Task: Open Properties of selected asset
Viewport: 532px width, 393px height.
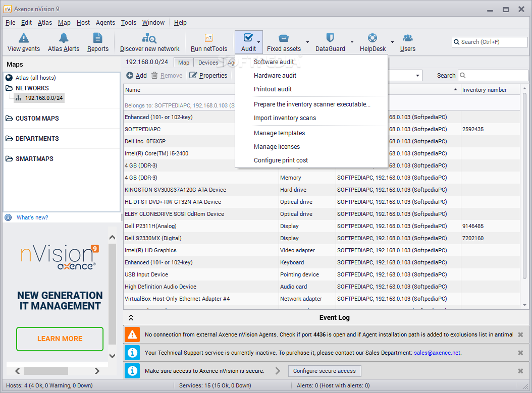Action: pyautogui.click(x=208, y=75)
